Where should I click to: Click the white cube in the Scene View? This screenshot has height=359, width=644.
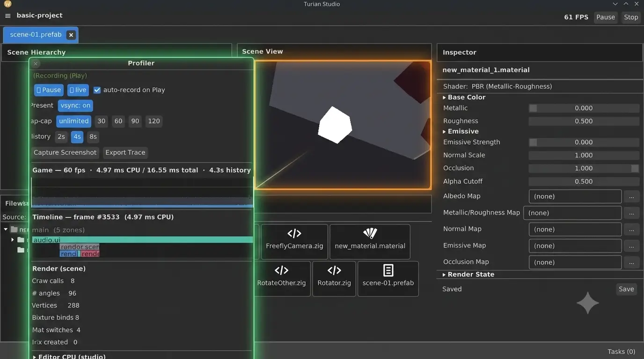point(335,125)
